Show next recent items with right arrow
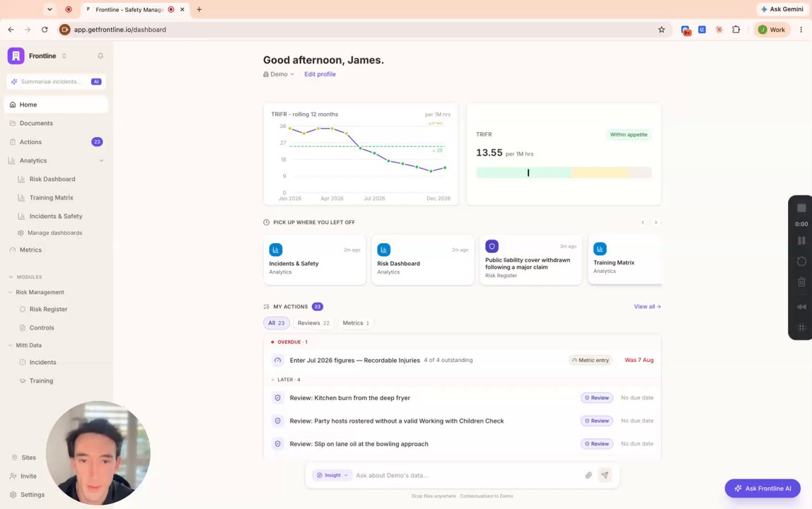This screenshot has height=509, width=812. click(656, 222)
